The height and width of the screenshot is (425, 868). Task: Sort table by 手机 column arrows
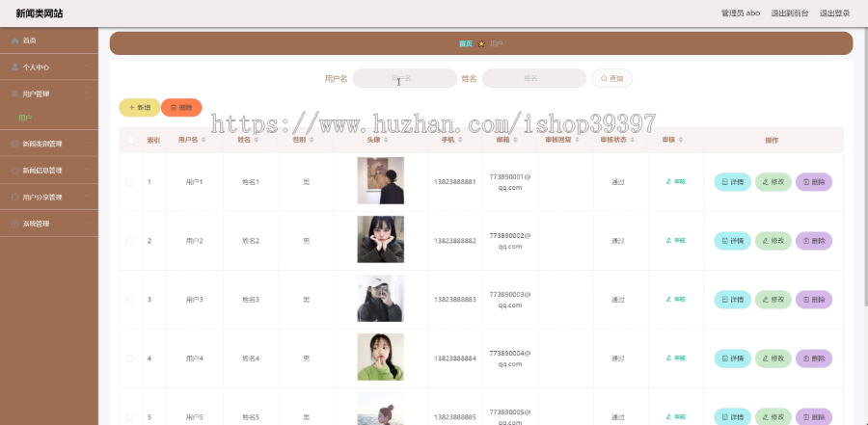(459, 141)
